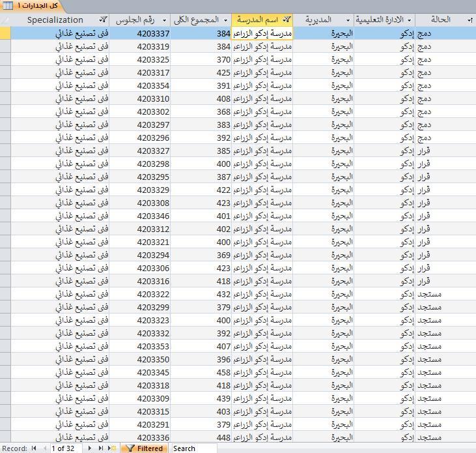Click seat number cell 4203291
Image resolution: width=476 pixels, height=453 pixels.
[139, 425]
